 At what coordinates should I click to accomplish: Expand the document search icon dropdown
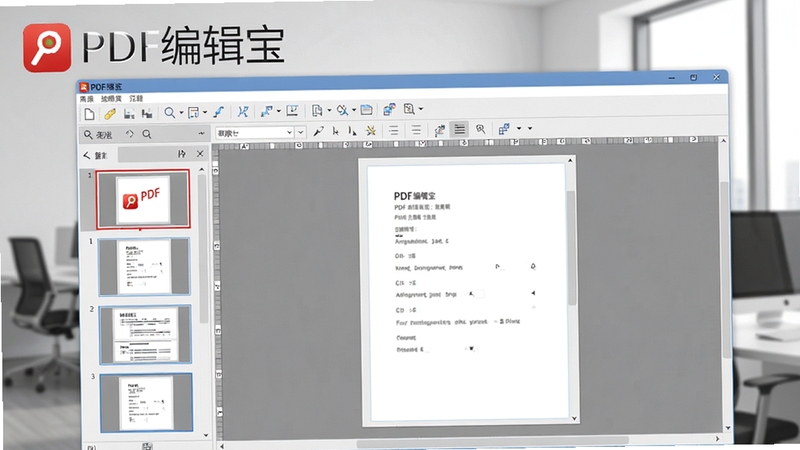coord(421,109)
